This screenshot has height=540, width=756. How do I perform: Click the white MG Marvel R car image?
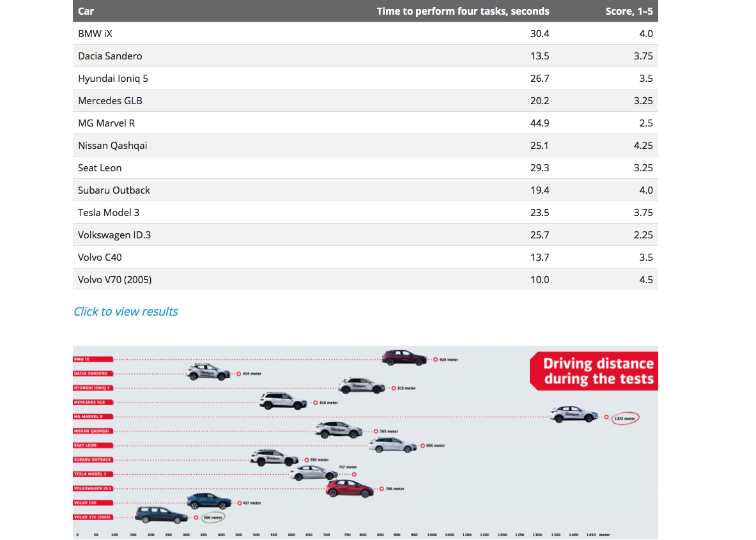click(574, 415)
